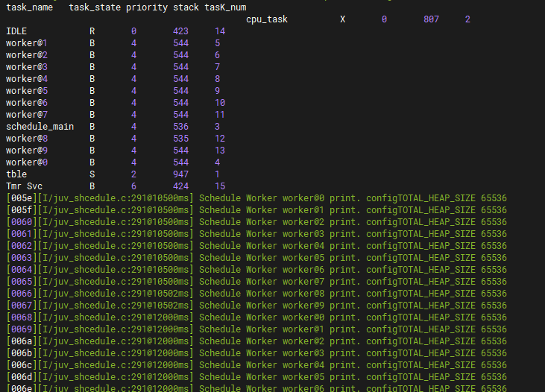Click the log index [006a]

coord(19,341)
